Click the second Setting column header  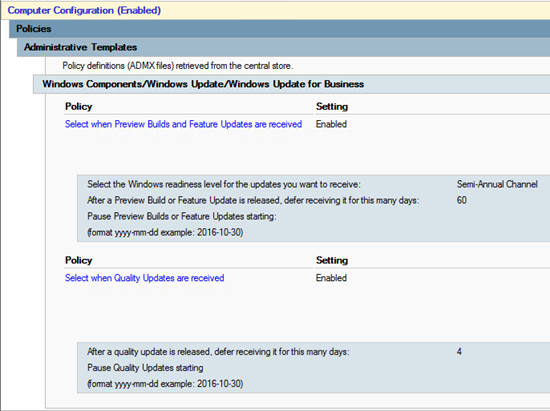click(x=332, y=260)
